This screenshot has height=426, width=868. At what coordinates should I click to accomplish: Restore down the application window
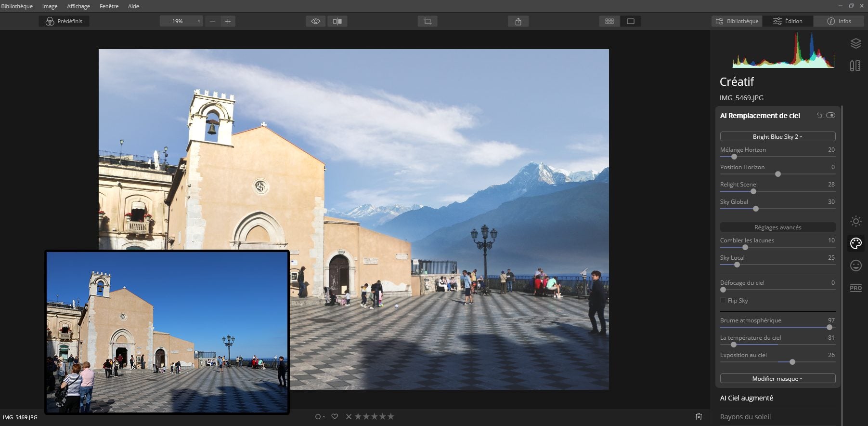click(x=851, y=6)
